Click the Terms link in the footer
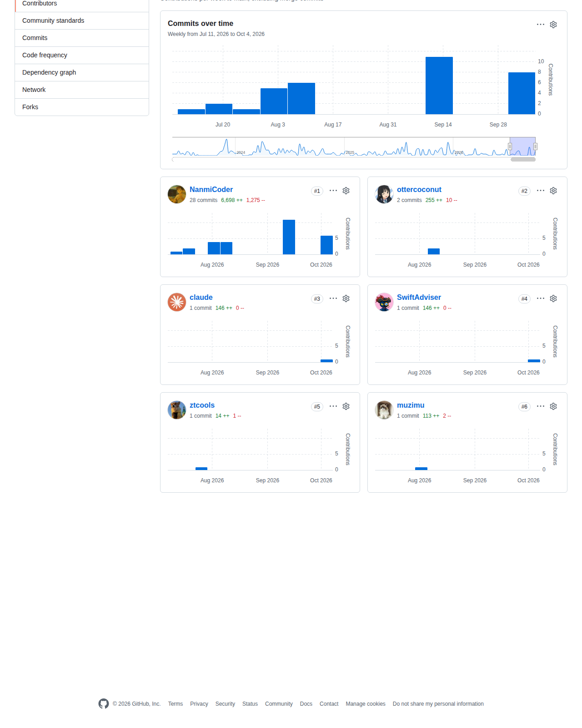 [176, 704]
